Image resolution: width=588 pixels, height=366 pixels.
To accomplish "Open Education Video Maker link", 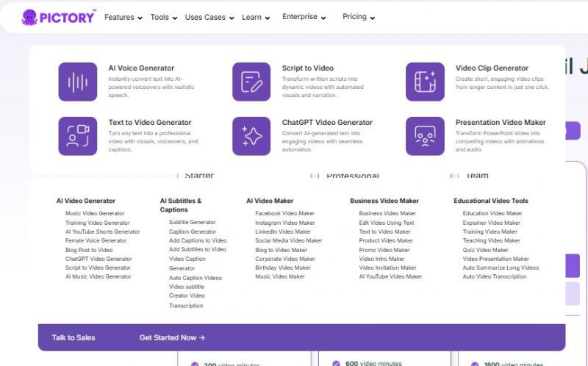I will 492,213.
